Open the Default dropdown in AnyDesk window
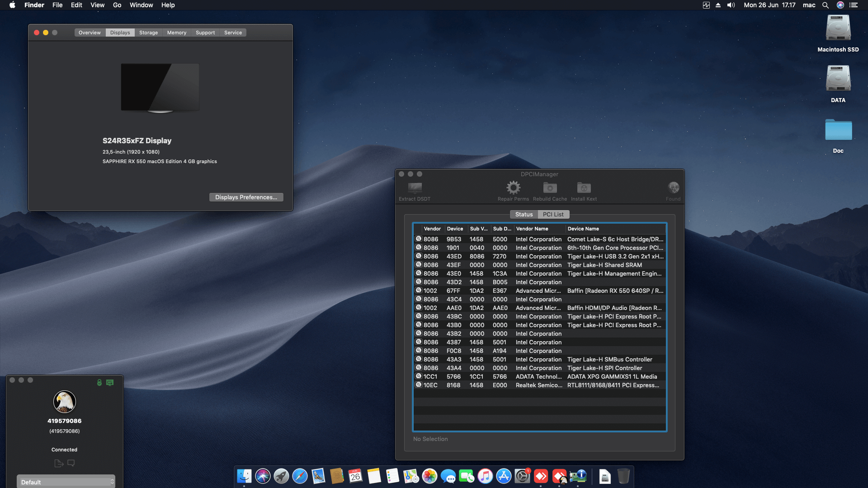Screen dimensions: 868x488 (66, 482)
